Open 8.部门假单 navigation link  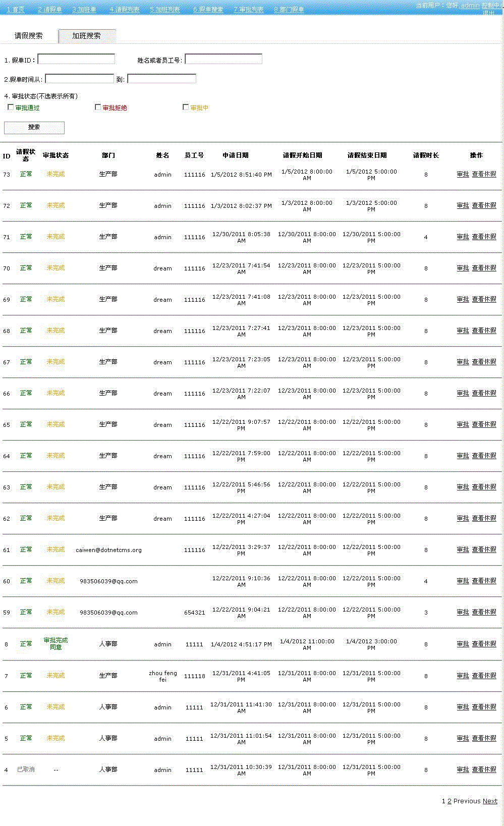289,10
